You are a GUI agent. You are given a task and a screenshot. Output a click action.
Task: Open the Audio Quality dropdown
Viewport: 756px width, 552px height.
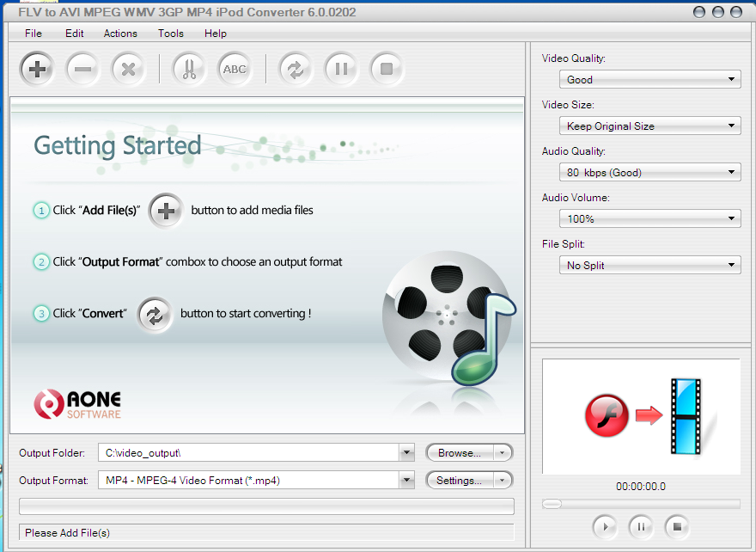650,172
